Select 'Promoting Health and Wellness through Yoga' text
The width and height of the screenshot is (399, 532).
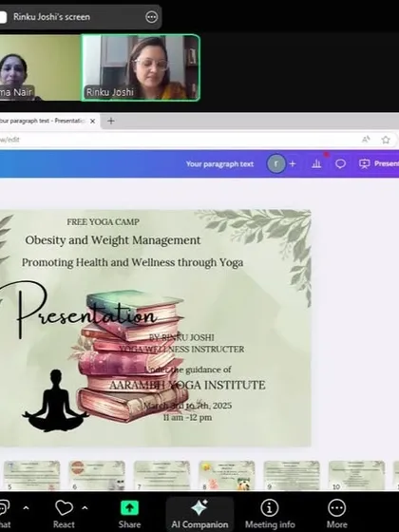coord(132,262)
